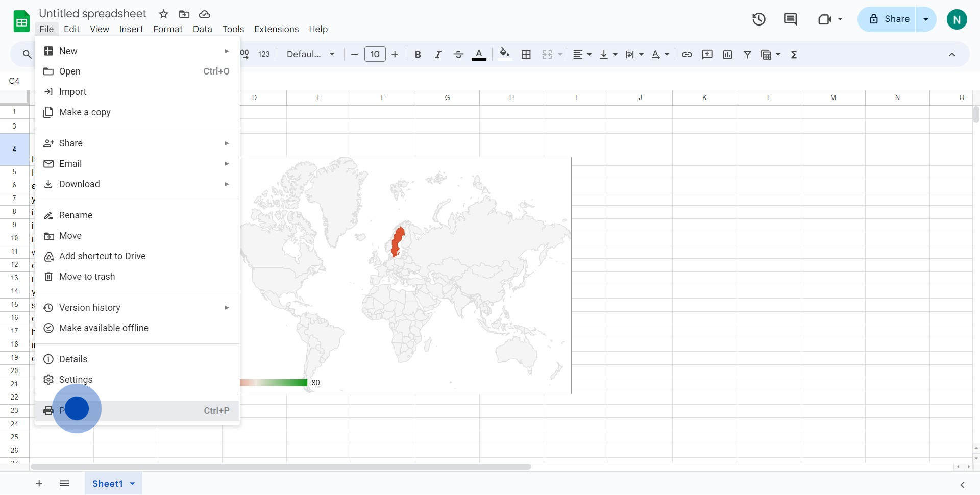This screenshot has height=495, width=980.
Task: Select Move to trash in the File menu
Action: click(87, 276)
